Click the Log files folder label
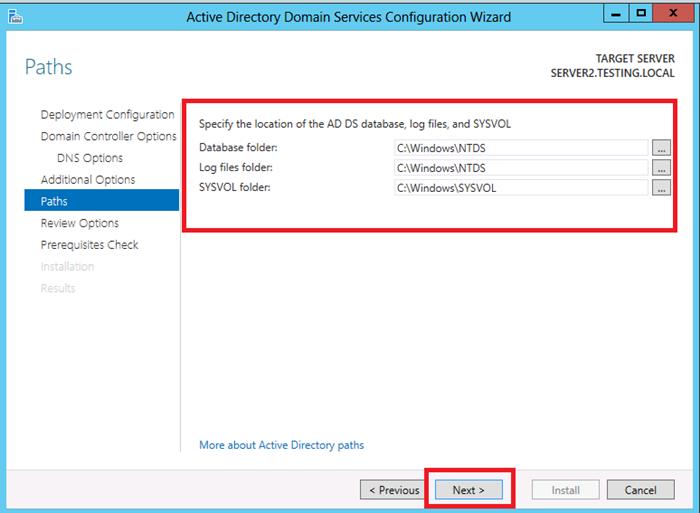 (236, 167)
